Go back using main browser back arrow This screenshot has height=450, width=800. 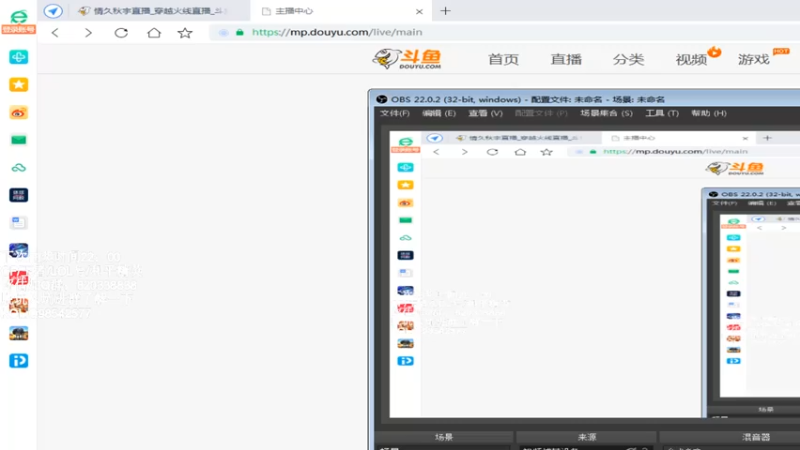pos(55,33)
